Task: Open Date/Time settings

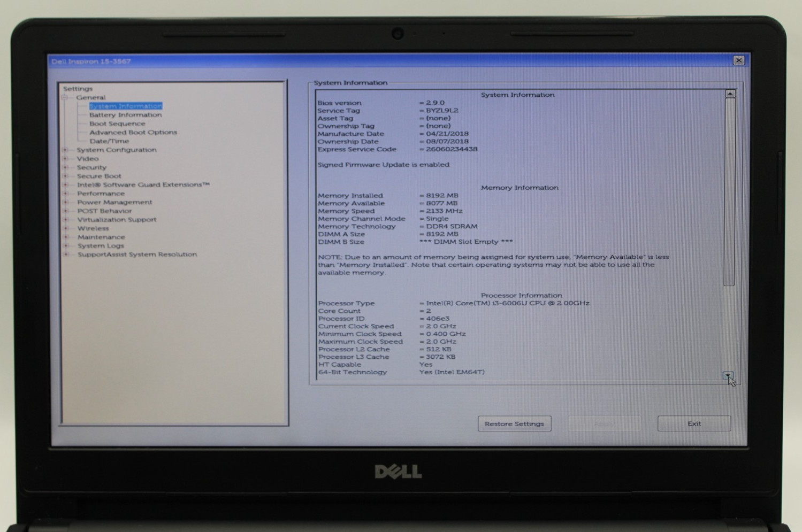Action: (x=109, y=141)
